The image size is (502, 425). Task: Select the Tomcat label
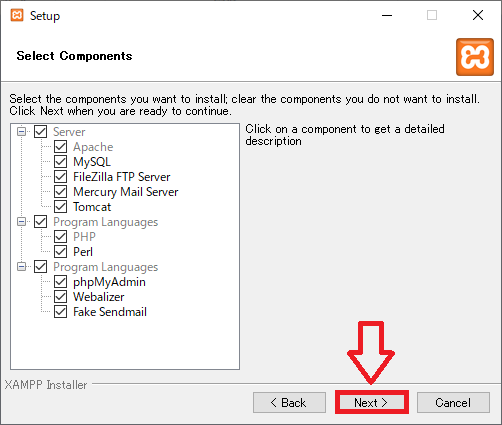click(92, 207)
